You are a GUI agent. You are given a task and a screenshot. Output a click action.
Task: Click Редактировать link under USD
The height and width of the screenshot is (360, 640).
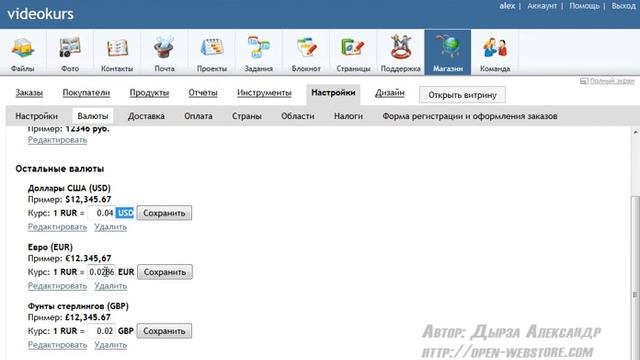click(x=57, y=227)
